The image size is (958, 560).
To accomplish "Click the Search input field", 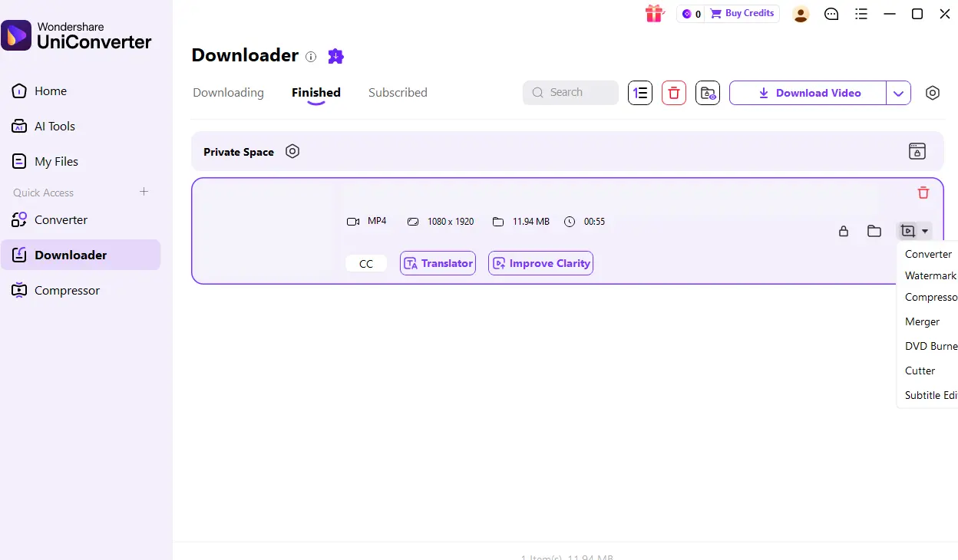I will 570,93.
